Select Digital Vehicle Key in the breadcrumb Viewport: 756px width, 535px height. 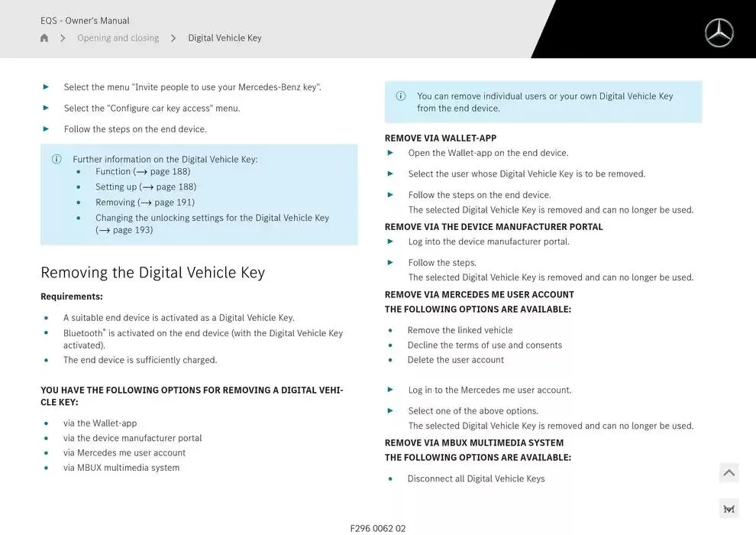pyautogui.click(x=225, y=37)
